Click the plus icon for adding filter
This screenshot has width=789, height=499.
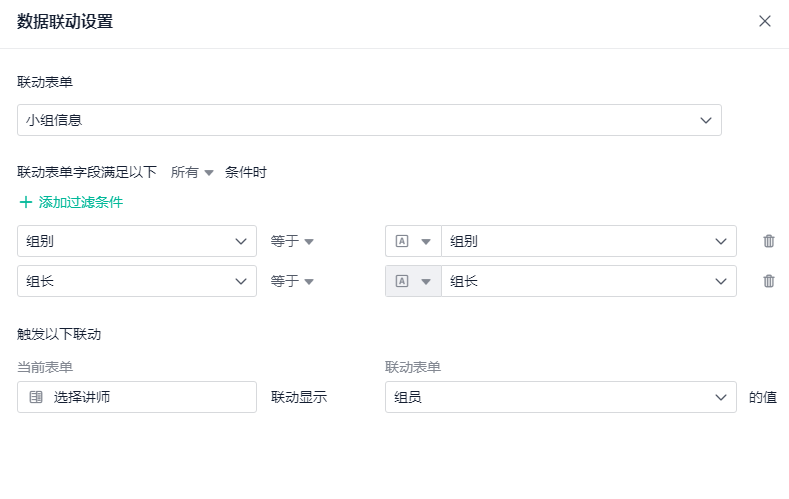pos(26,202)
